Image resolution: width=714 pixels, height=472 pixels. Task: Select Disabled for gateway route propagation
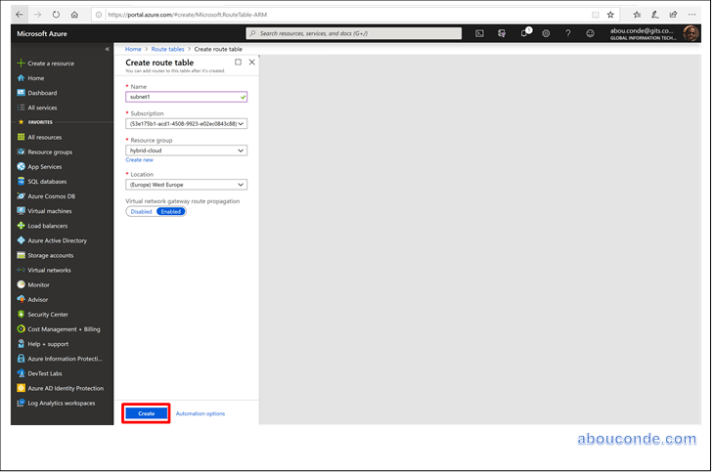point(141,211)
